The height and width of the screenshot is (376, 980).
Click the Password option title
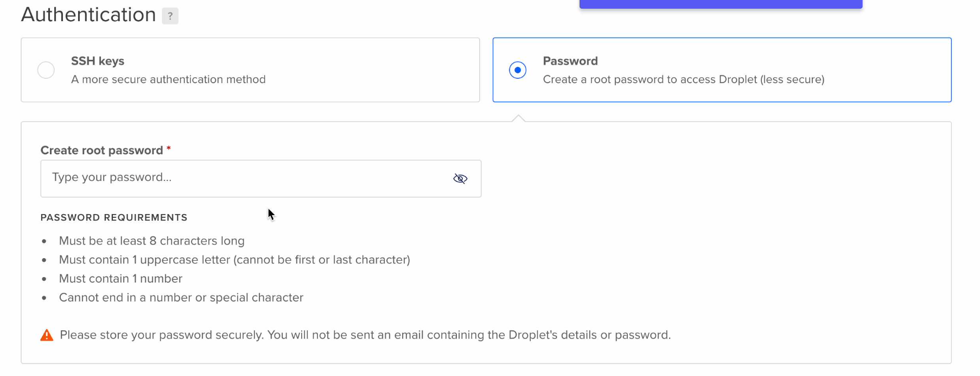point(570,61)
